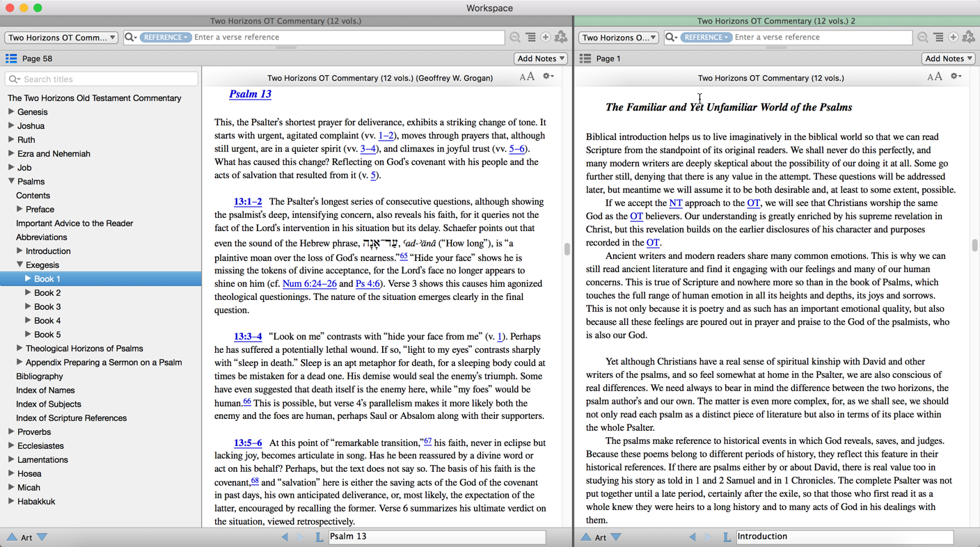Toggle table of contents in left pane
The image size is (980, 547).
pyautogui.click(x=11, y=58)
